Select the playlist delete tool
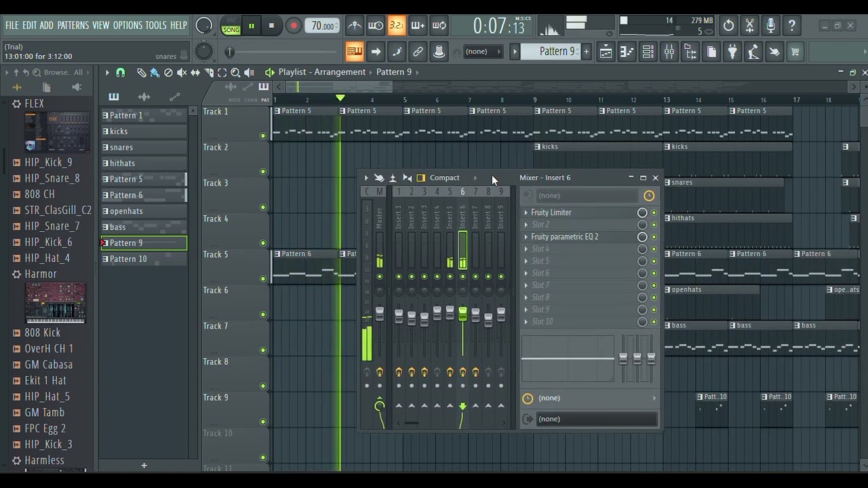 click(168, 72)
